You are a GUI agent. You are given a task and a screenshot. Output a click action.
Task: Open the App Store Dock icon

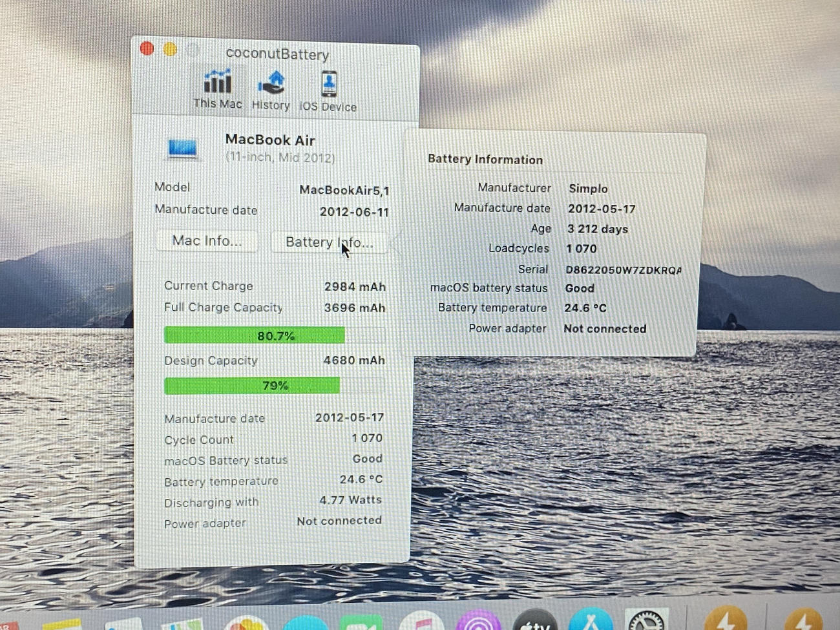click(x=590, y=620)
